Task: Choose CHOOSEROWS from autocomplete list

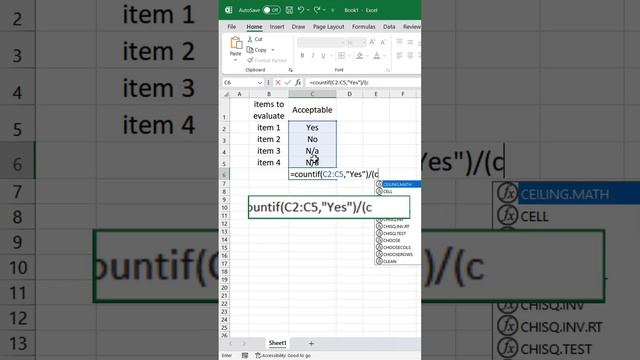Action: tap(398, 254)
